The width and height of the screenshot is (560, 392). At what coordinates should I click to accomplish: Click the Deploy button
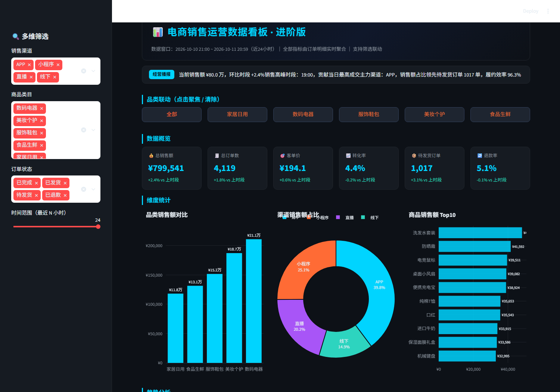click(x=531, y=11)
